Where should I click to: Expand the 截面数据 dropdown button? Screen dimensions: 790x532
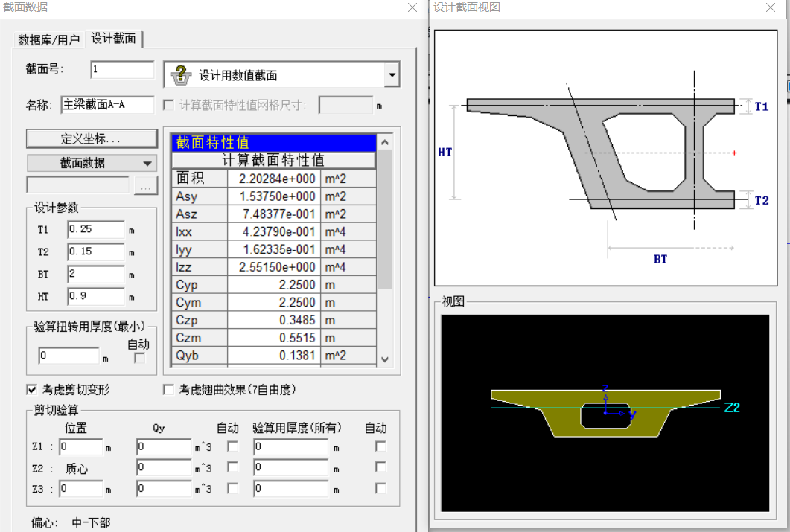(x=92, y=163)
